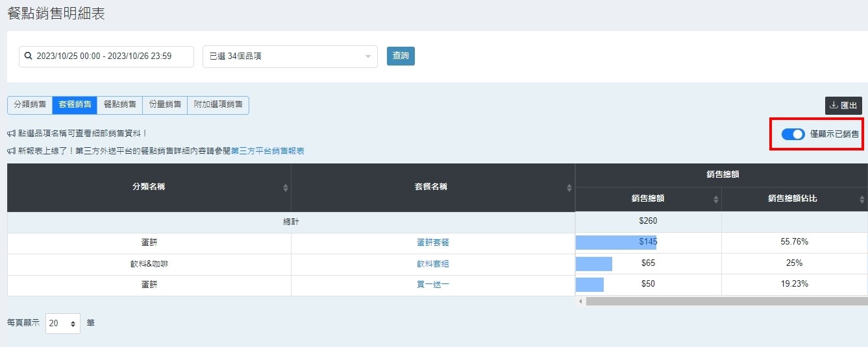Switch to 分類銷售 tab
868x347 pixels.
[30, 105]
